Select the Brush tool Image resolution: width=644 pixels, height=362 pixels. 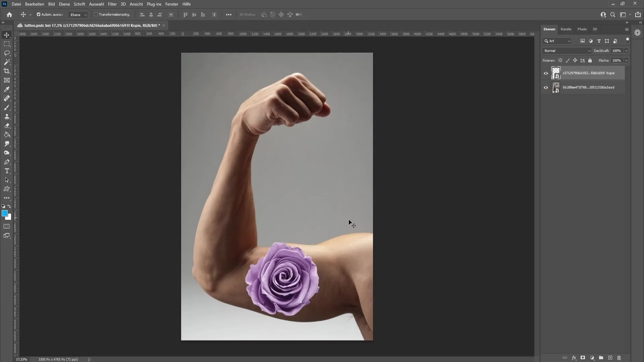[x=7, y=107]
